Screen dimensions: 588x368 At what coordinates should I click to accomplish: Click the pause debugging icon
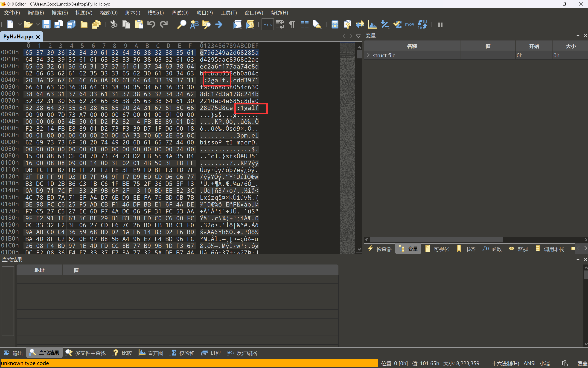(x=440, y=25)
